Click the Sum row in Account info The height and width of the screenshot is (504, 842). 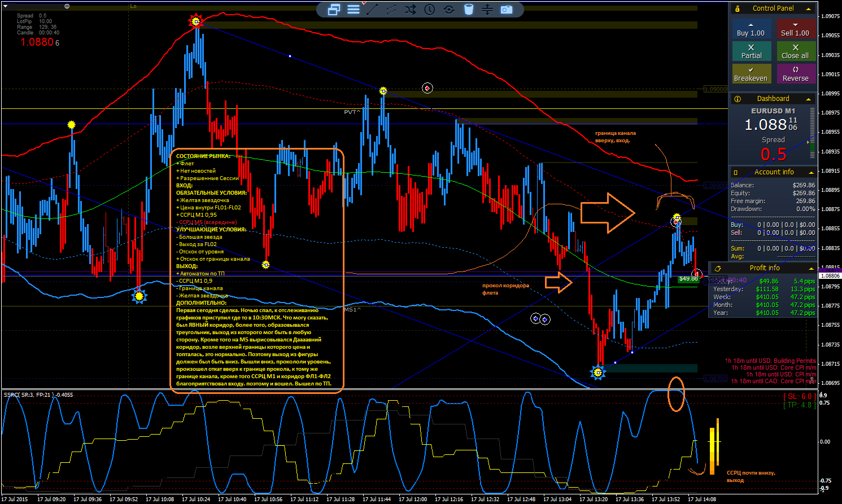(773, 248)
